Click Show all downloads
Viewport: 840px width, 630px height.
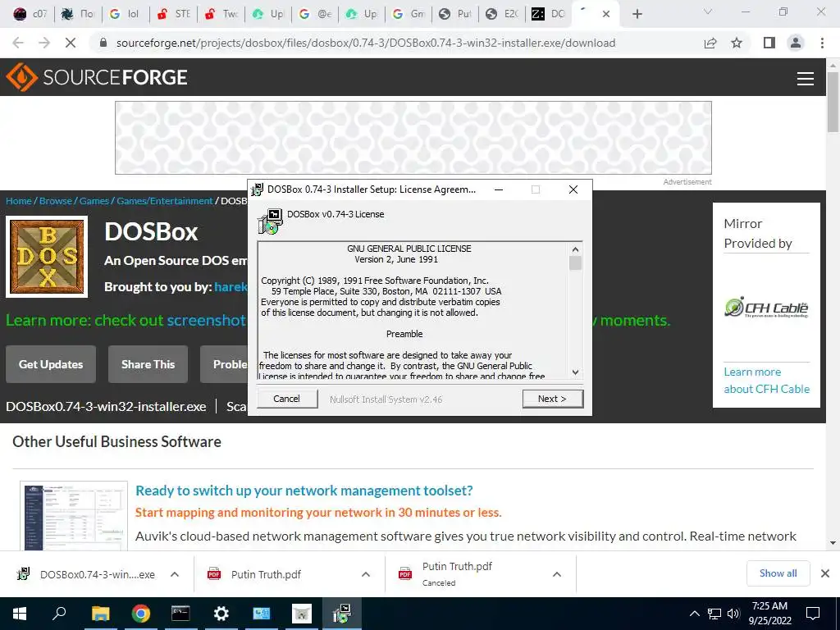778,573
